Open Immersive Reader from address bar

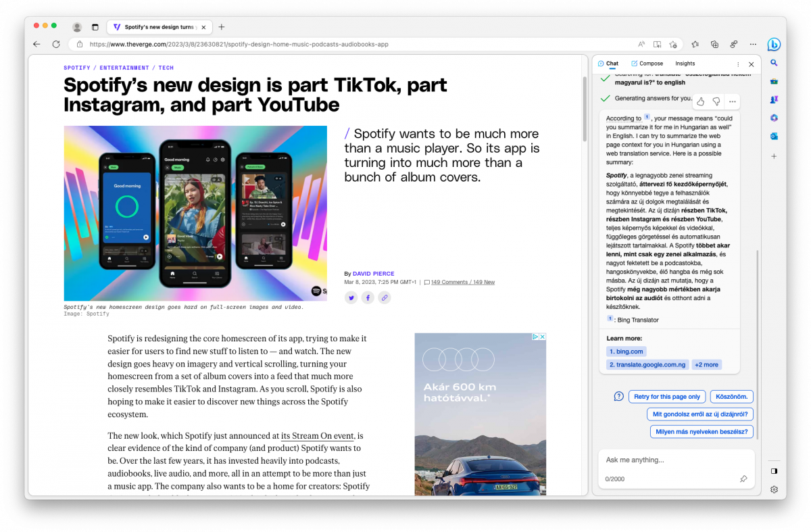(x=657, y=45)
